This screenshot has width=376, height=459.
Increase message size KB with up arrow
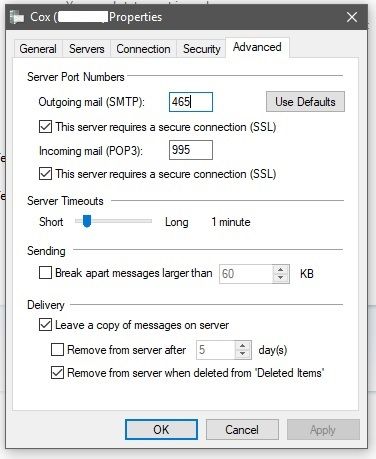click(x=281, y=270)
